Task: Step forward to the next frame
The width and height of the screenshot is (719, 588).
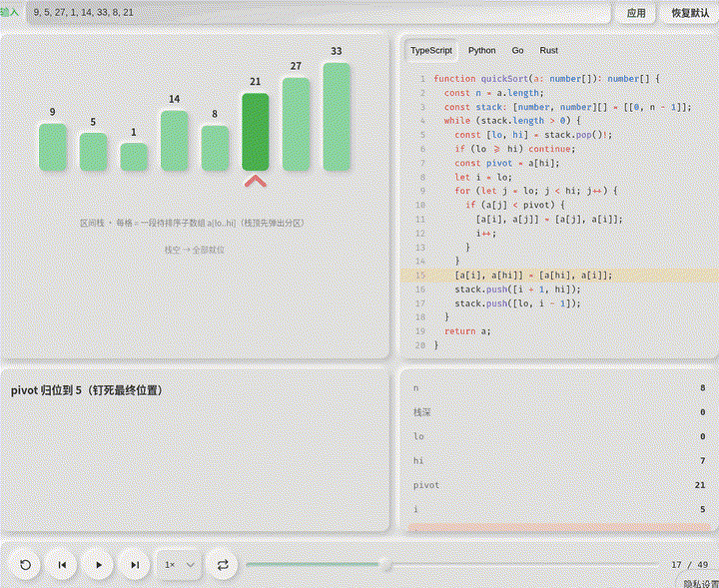Action: pyautogui.click(x=135, y=565)
